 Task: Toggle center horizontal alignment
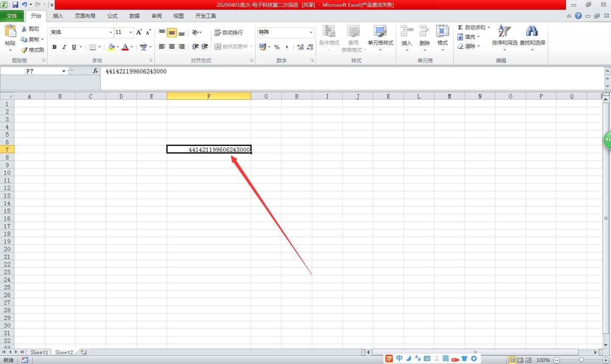point(172,47)
